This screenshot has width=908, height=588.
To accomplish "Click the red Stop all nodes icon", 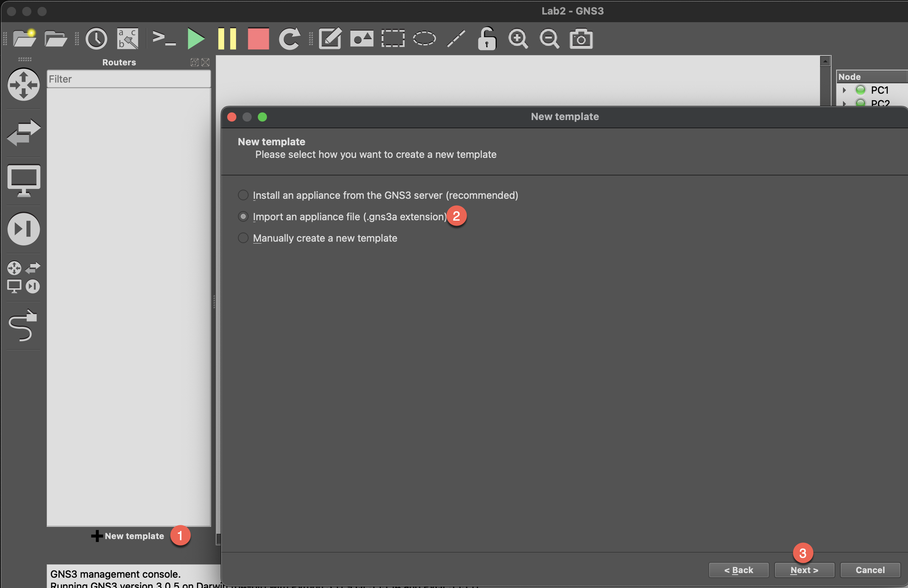I will click(258, 39).
